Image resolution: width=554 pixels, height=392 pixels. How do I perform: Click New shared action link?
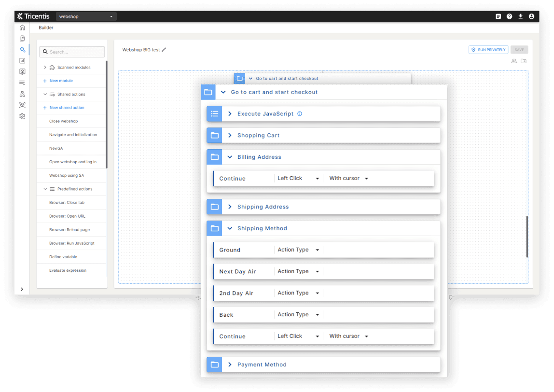pos(64,108)
